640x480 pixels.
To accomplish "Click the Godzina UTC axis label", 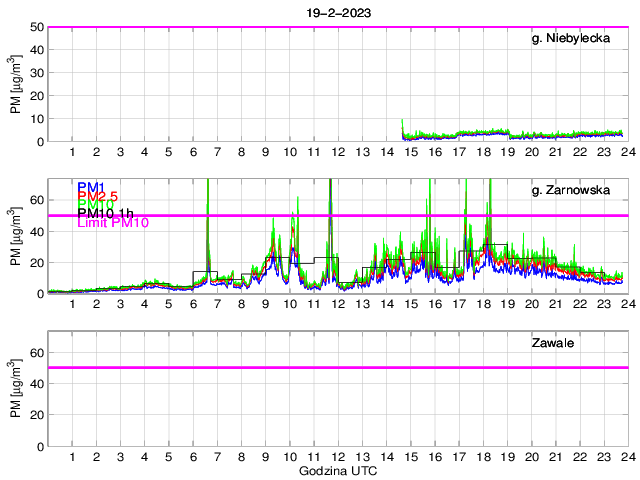I will pos(338,470).
